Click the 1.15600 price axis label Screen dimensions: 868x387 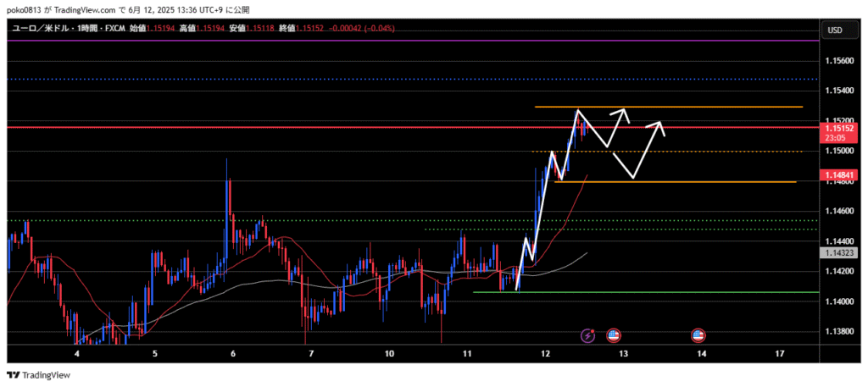point(841,61)
